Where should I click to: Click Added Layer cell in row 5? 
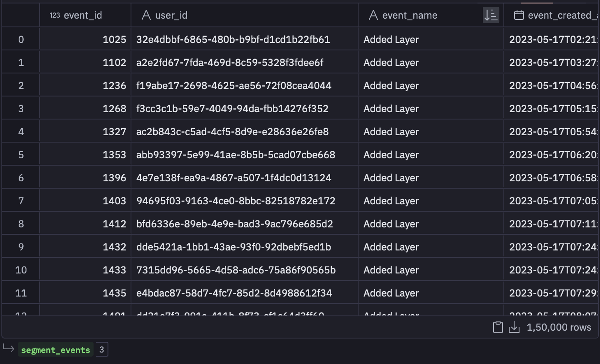pos(431,155)
